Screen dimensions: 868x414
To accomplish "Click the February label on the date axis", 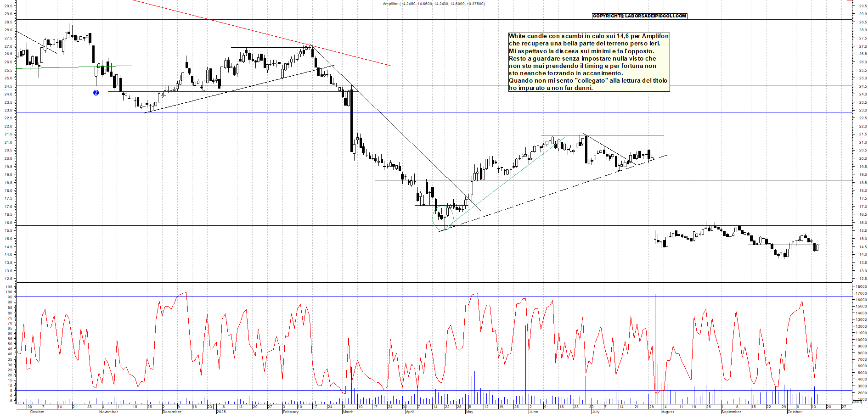I will point(291,412).
